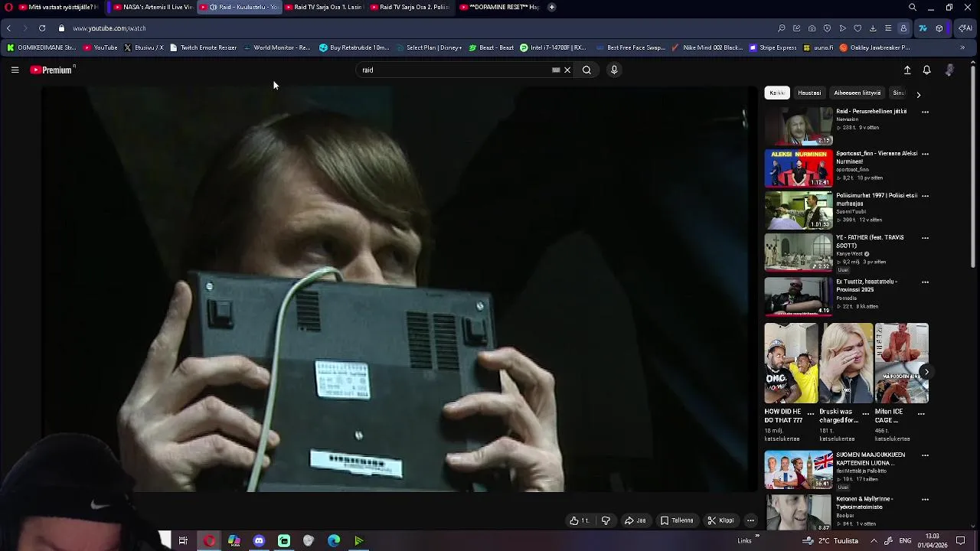The width and height of the screenshot is (980, 551).
Task: Open the browser tab search magnifier icon
Action: (912, 7)
